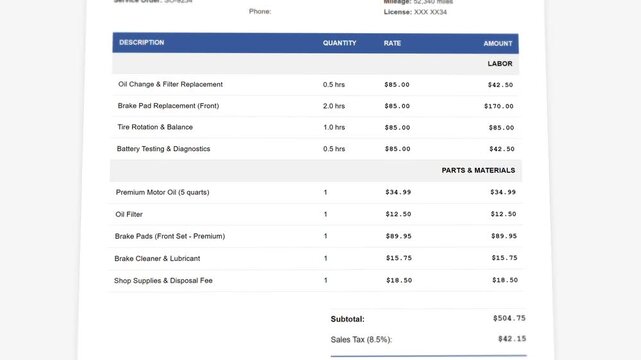Viewport: 641px width, 360px height.
Task: Select 0.5 hrs quantity for Battery Testing
Action: (x=334, y=149)
